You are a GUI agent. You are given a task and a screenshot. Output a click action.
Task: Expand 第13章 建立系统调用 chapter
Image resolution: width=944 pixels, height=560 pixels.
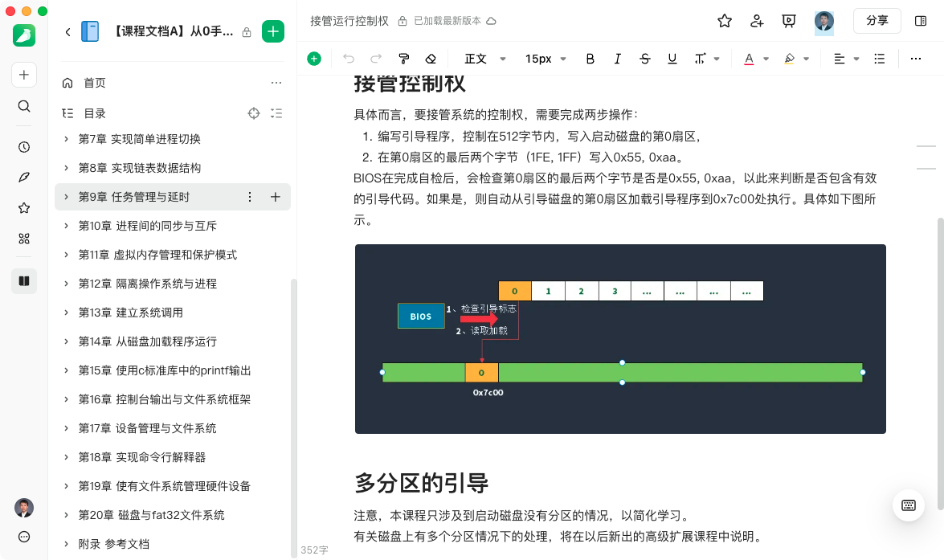[66, 313]
